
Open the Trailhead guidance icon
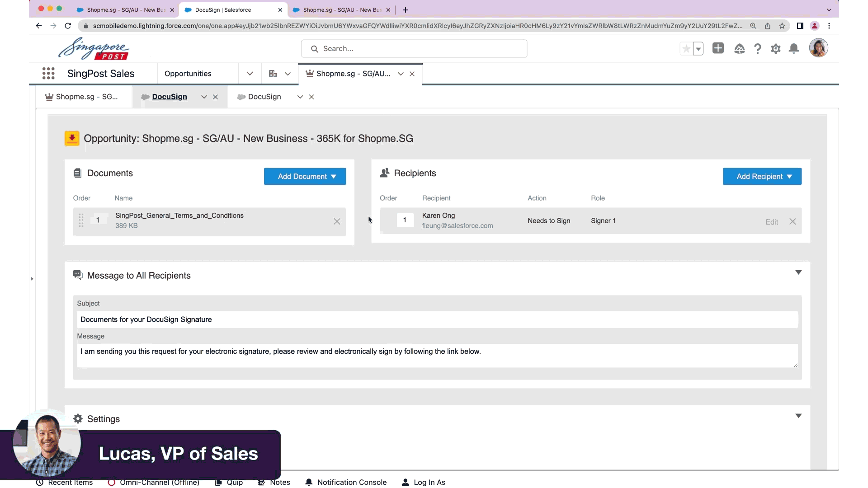pos(739,49)
